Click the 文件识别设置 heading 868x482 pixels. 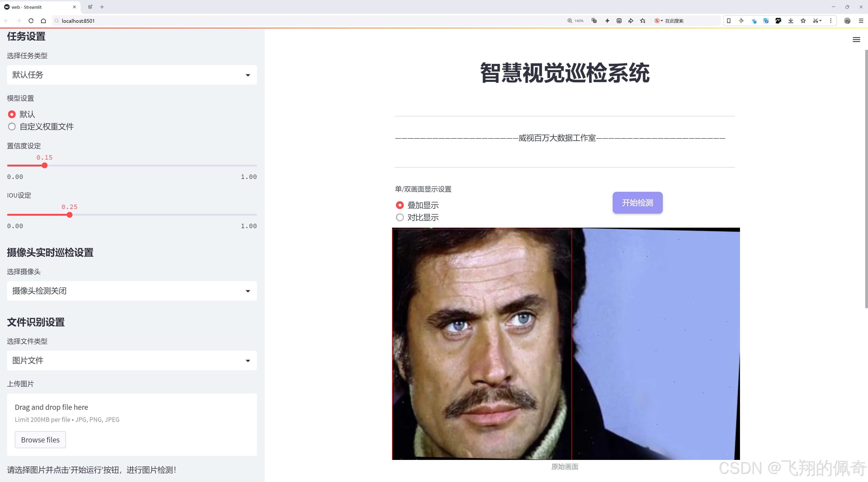pos(36,322)
